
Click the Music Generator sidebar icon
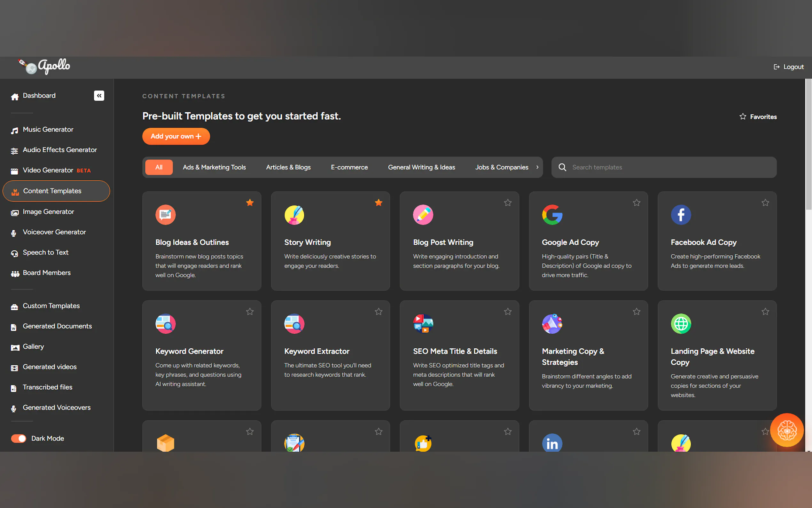coord(14,131)
